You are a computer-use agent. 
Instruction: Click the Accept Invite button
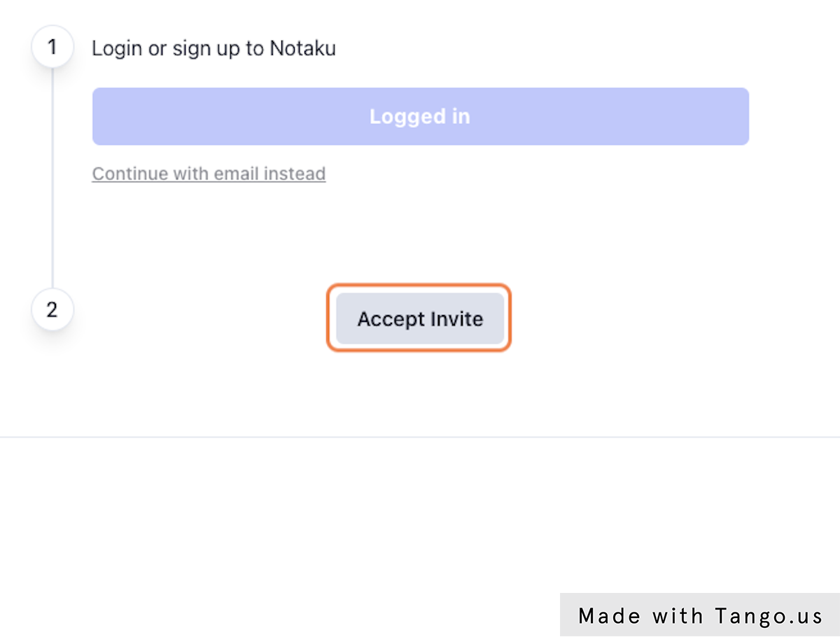[x=420, y=319]
